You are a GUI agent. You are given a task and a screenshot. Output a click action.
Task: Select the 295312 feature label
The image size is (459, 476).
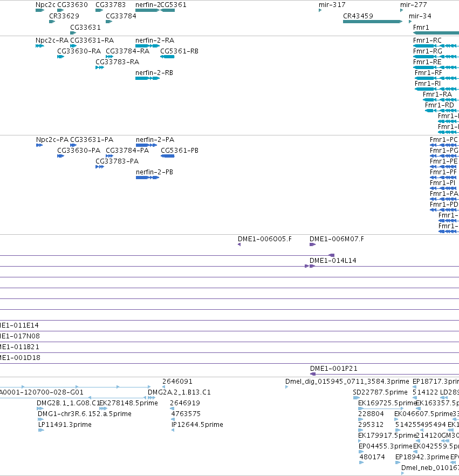tap(371, 425)
